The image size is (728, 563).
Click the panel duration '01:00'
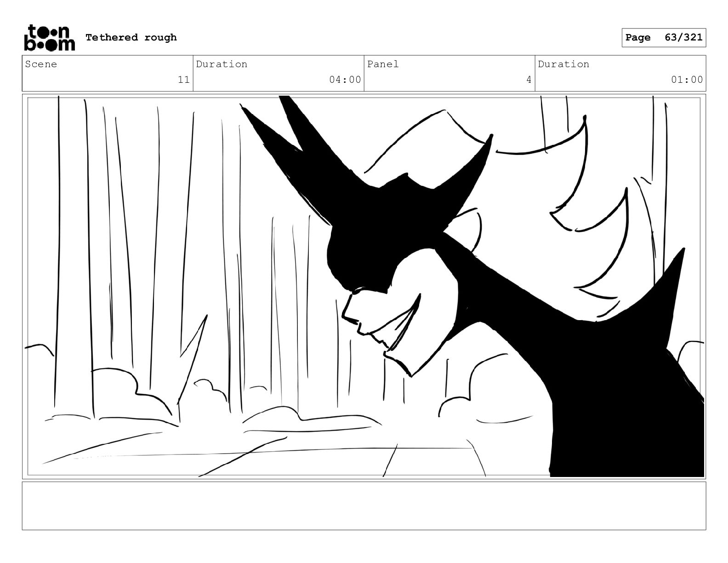[687, 80]
